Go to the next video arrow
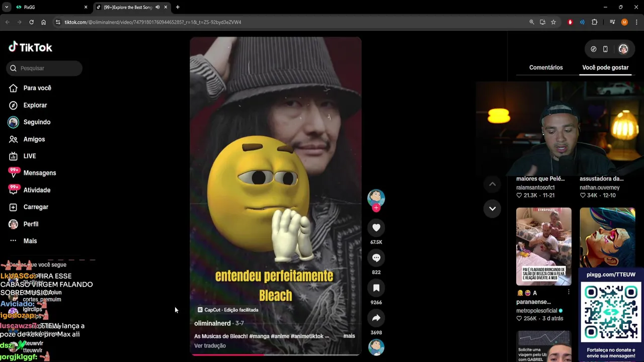644x362 pixels. pos(493,208)
